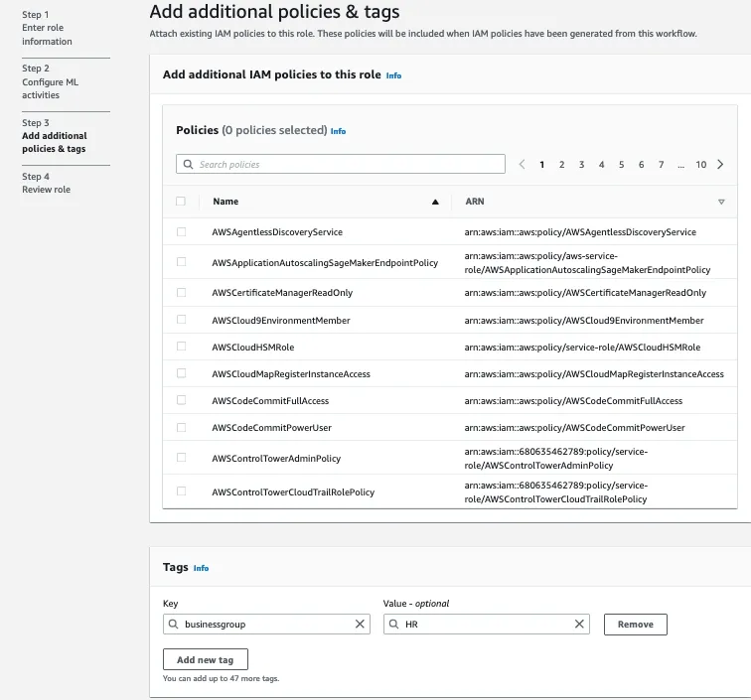Clear the businessgroup key field
Viewport: 751px width, 700px height.
pyautogui.click(x=360, y=625)
